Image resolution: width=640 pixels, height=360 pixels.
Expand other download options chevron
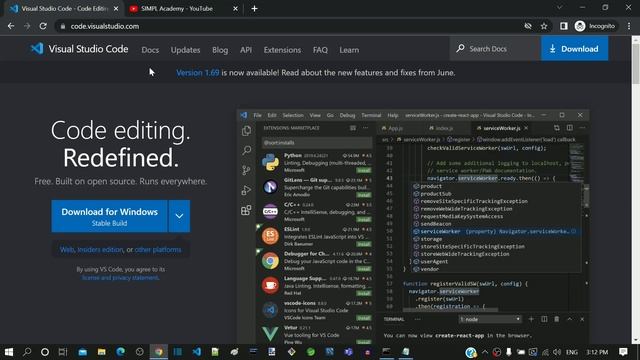[179, 216]
